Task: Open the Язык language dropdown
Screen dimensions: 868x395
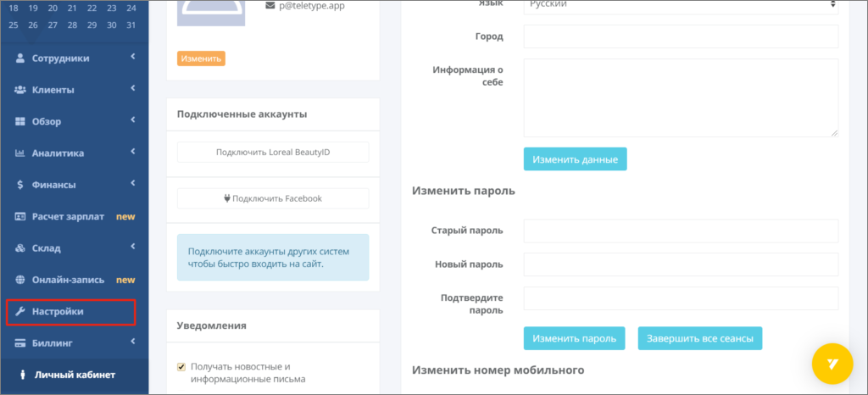Action: [x=681, y=5]
